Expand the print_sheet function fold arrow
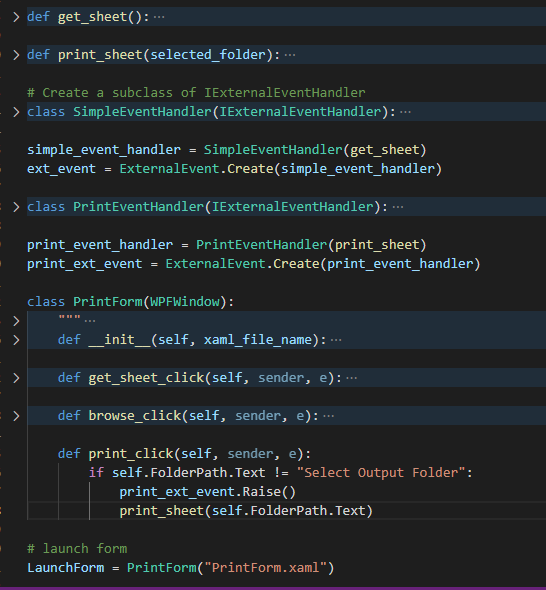The height and width of the screenshot is (590, 546). click(16, 55)
